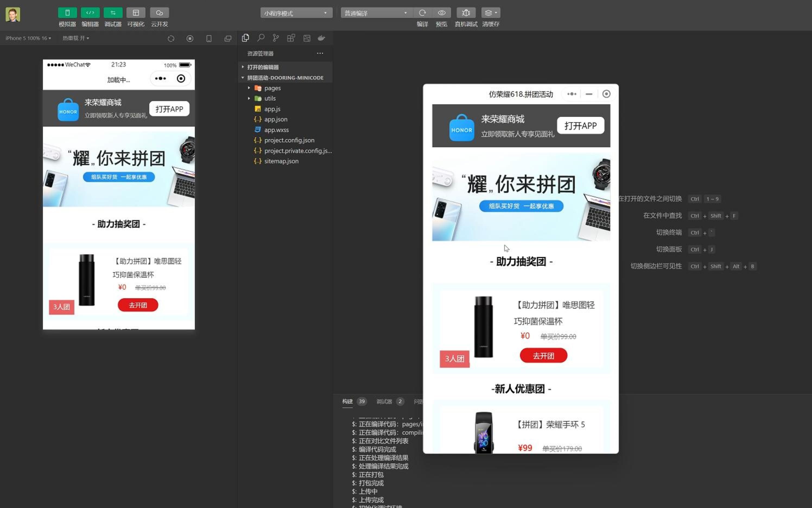Click 打开APP button in the simulator

pyautogui.click(x=169, y=109)
